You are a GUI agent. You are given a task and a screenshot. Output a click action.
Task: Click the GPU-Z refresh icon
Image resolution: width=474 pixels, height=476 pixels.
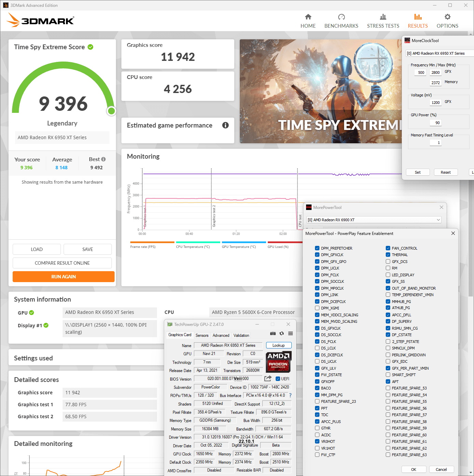click(x=281, y=333)
